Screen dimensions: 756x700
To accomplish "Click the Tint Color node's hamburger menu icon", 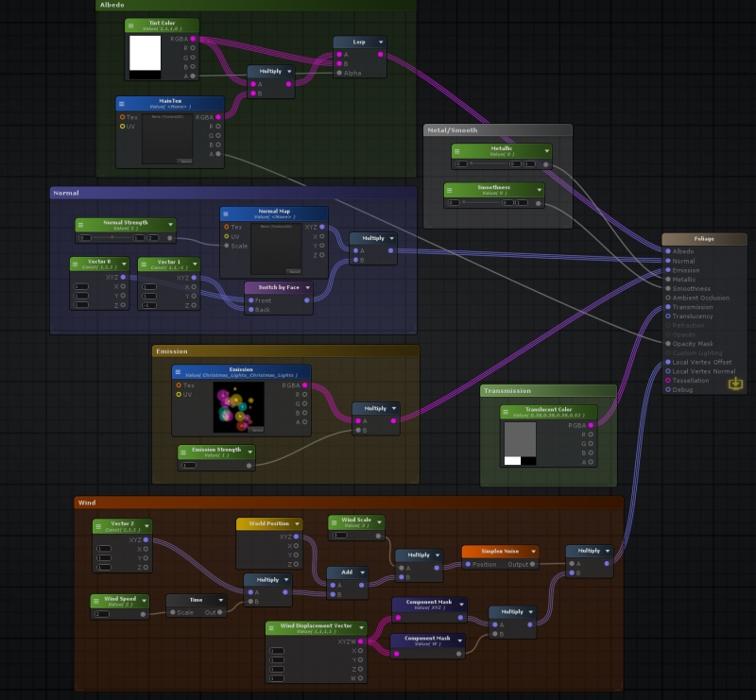I will (133, 26).
